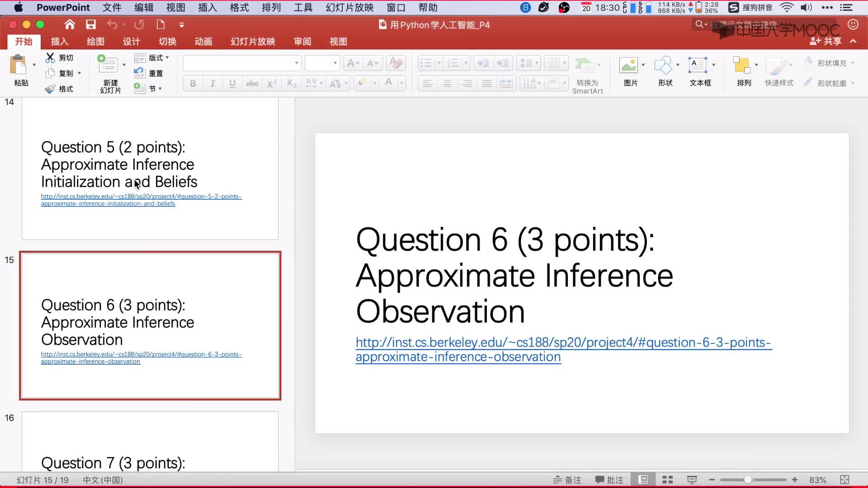Expand 节 section dropdown

pos(160,89)
